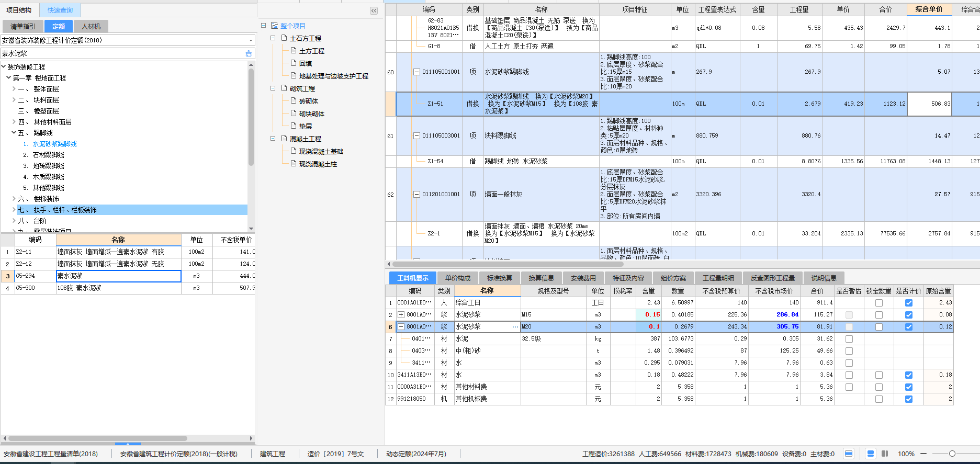Toggle 是否暂估 checkbox for 中(粗)砂 row
Image resolution: width=980 pixels, height=464 pixels.
click(x=849, y=351)
